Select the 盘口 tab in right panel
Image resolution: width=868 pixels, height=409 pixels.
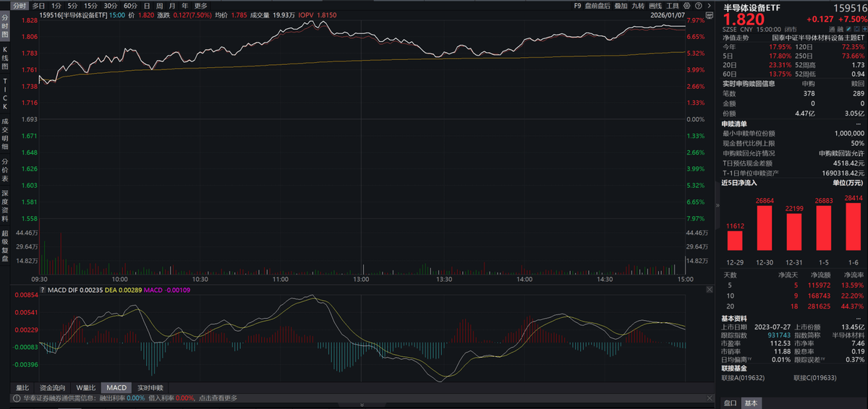click(x=731, y=402)
